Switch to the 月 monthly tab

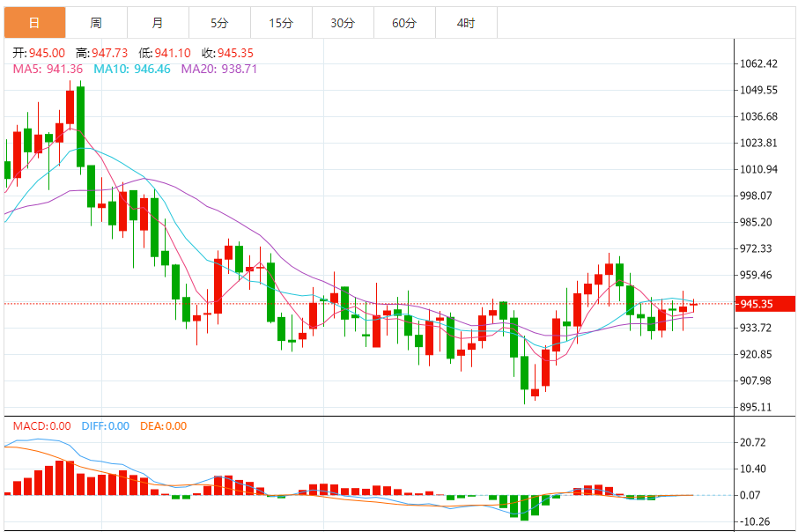(x=158, y=23)
